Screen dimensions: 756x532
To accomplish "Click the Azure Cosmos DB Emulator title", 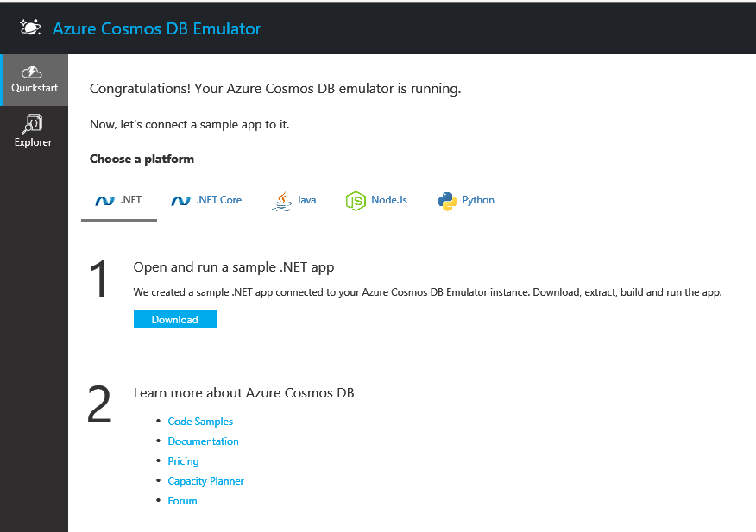I will (x=156, y=28).
